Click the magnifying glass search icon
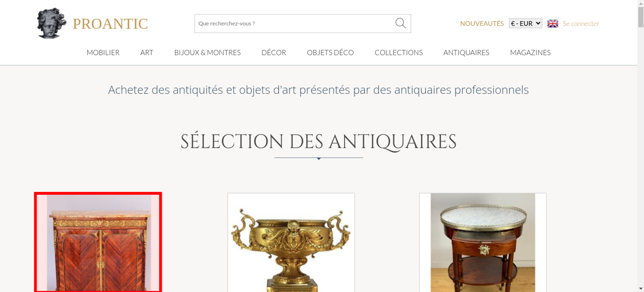Viewport: 644px width, 292px height. click(x=400, y=23)
